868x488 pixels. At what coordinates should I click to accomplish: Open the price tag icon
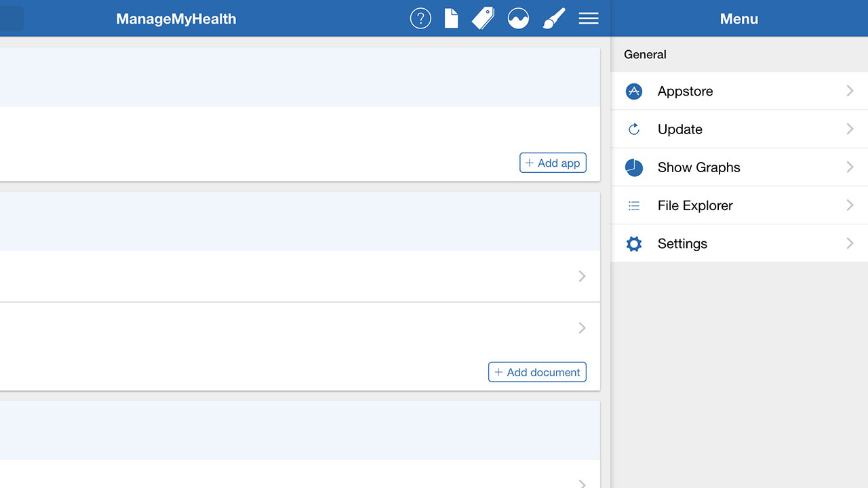[x=483, y=18]
